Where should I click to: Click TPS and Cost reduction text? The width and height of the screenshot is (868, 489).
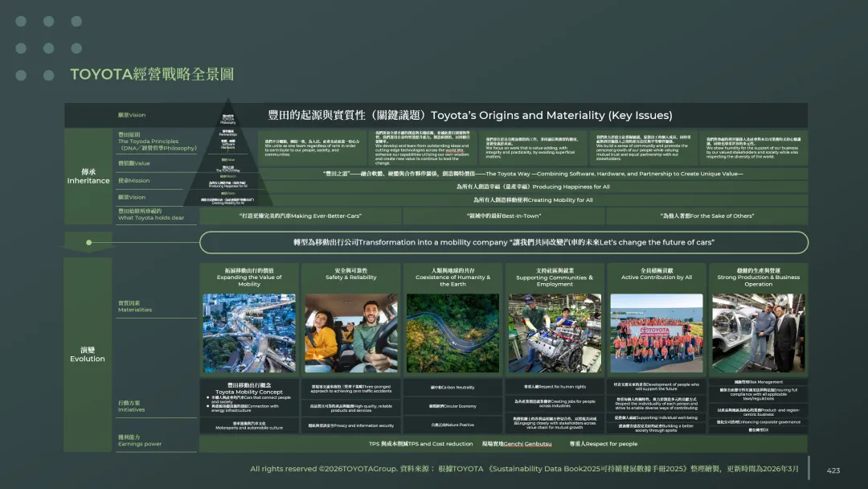tap(420, 444)
